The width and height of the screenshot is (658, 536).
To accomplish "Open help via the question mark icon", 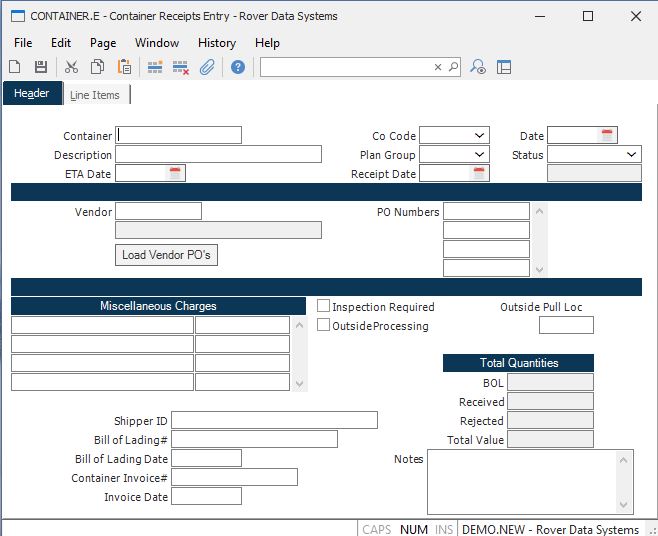I will click(x=238, y=67).
